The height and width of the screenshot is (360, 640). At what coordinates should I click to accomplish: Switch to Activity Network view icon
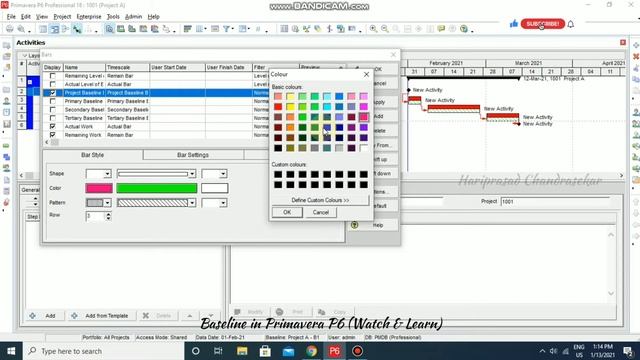pos(66,29)
